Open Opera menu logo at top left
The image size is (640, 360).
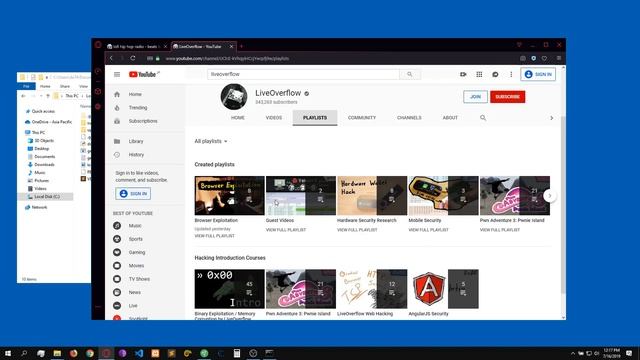(98, 44)
